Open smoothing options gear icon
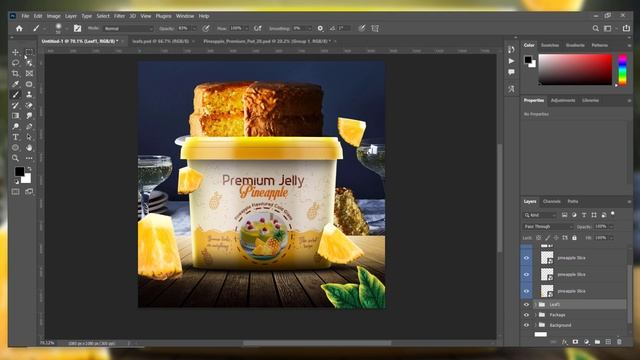The width and height of the screenshot is (640, 360). click(x=320, y=29)
